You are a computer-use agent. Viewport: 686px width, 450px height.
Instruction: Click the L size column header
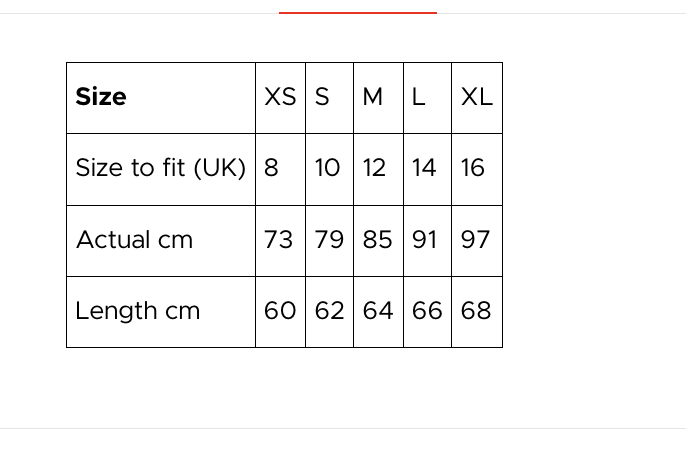418,97
